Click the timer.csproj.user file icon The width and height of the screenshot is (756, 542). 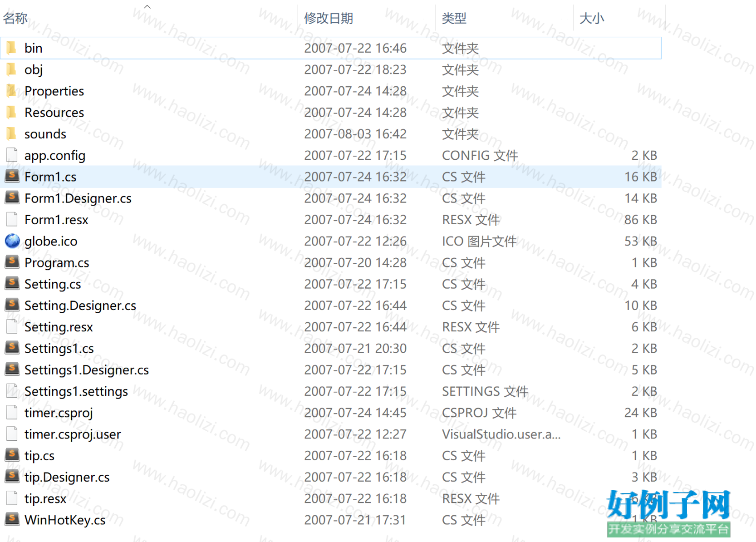tap(12, 434)
